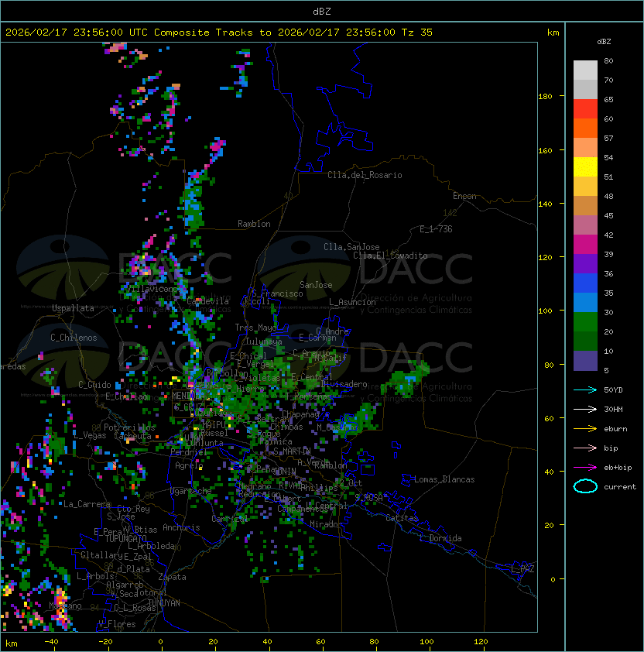
Task: Click the C_Guido location label
Action: 94,385
